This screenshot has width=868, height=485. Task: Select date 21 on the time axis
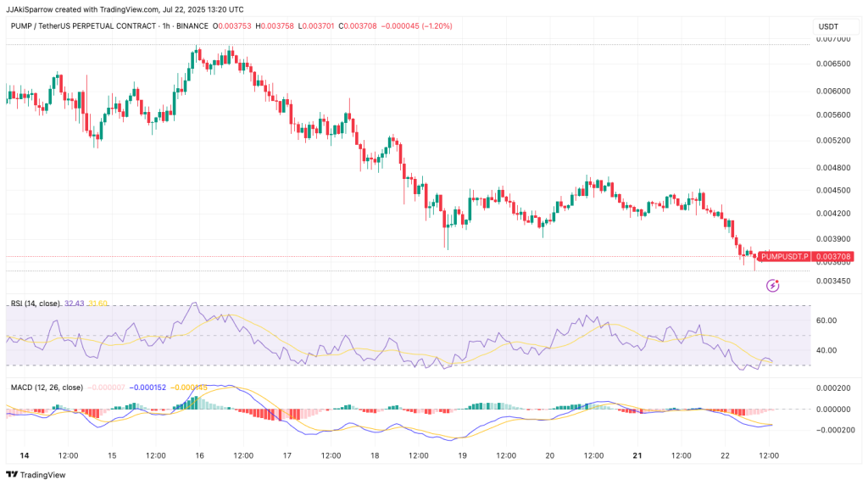tap(637, 455)
